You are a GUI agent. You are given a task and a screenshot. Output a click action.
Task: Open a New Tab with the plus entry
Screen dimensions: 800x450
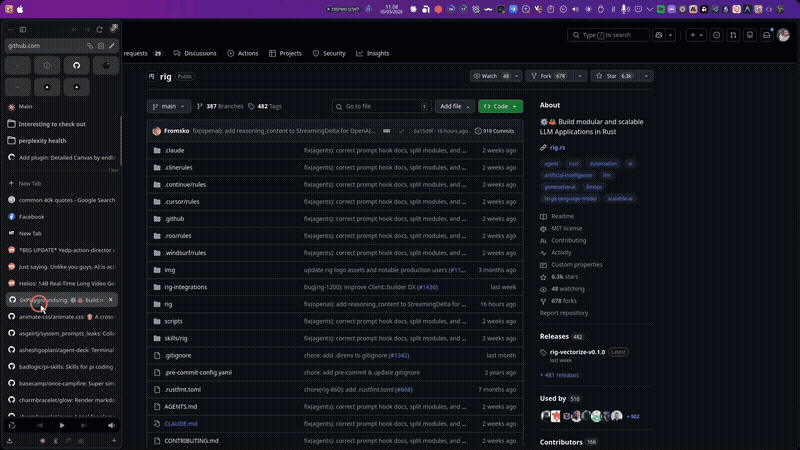(x=62, y=183)
